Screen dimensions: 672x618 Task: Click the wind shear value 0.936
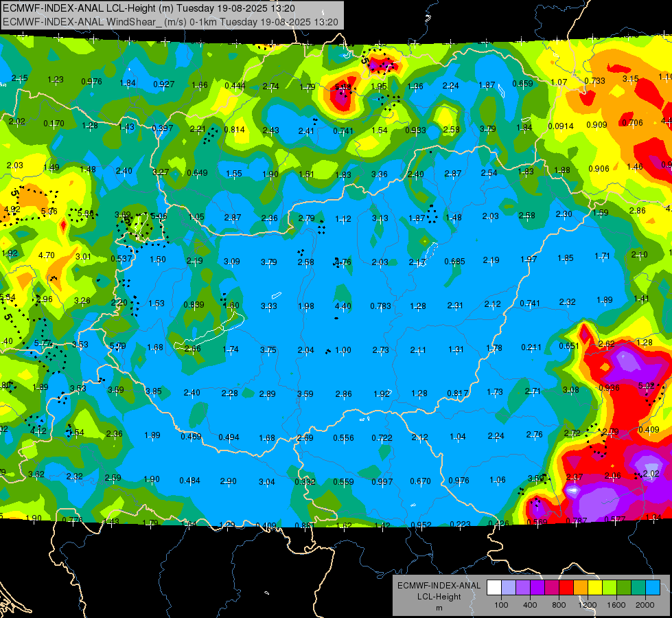click(x=609, y=388)
